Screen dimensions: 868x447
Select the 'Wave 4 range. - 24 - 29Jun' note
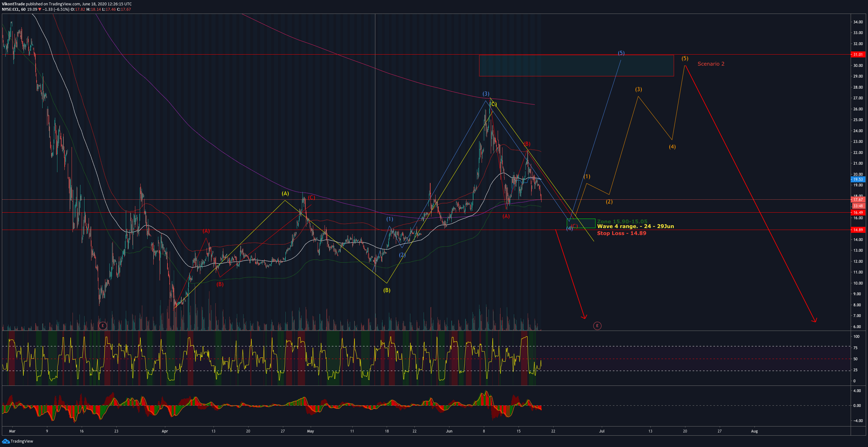point(635,226)
